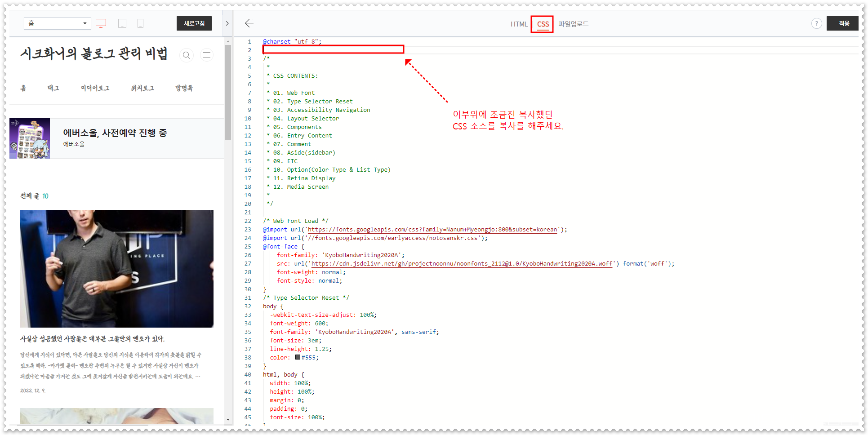This screenshot has height=435, width=868.
Task: Click the Nanum Myeongjo Google Fonts URL
Action: (432, 230)
